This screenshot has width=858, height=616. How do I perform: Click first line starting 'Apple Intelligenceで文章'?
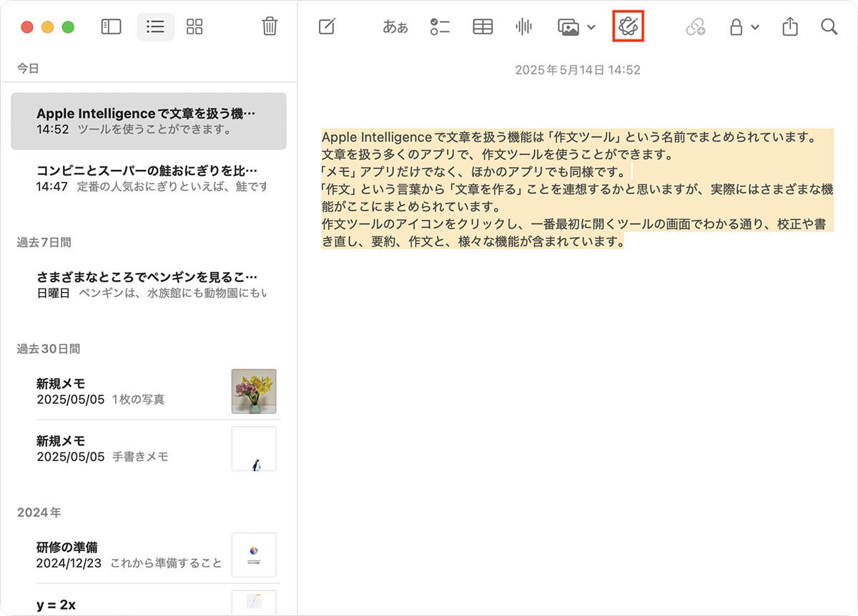(569, 137)
